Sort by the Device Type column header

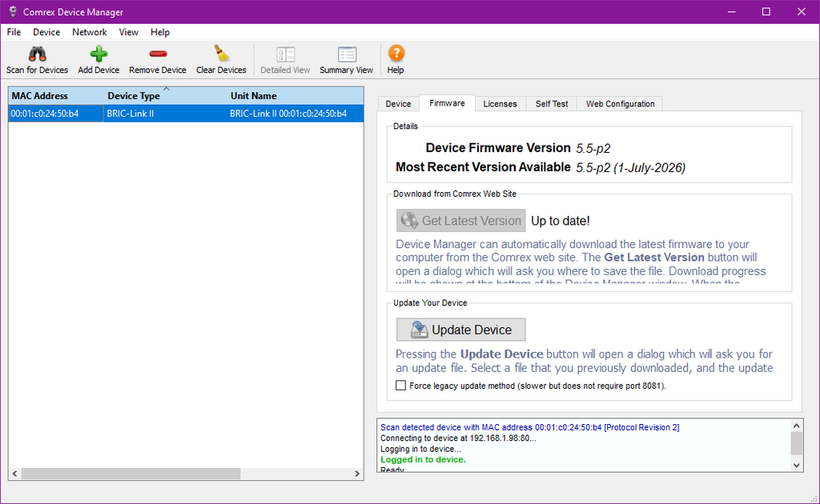click(x=165, y=96)
